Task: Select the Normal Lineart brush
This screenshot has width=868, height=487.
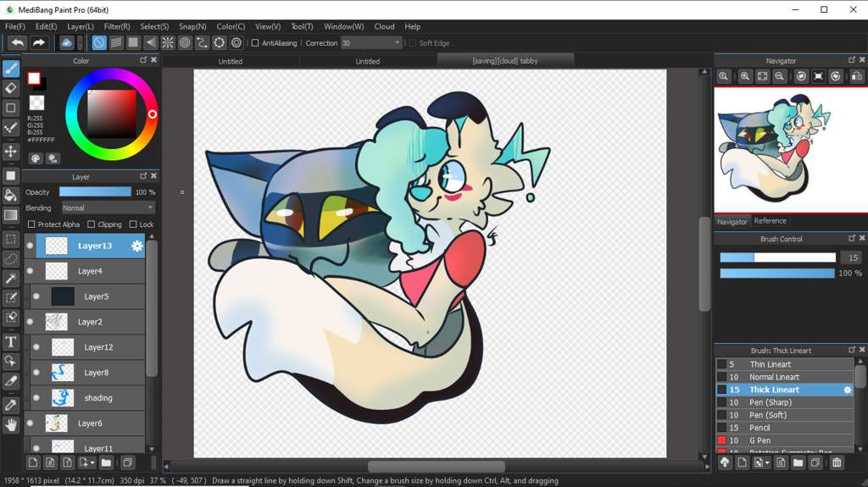Action: [785, 377]
